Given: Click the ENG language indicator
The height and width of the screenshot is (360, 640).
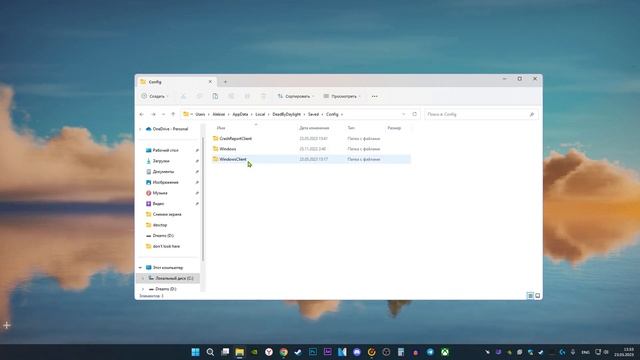Looking at the screenshot, I should (x=585, y=352).
